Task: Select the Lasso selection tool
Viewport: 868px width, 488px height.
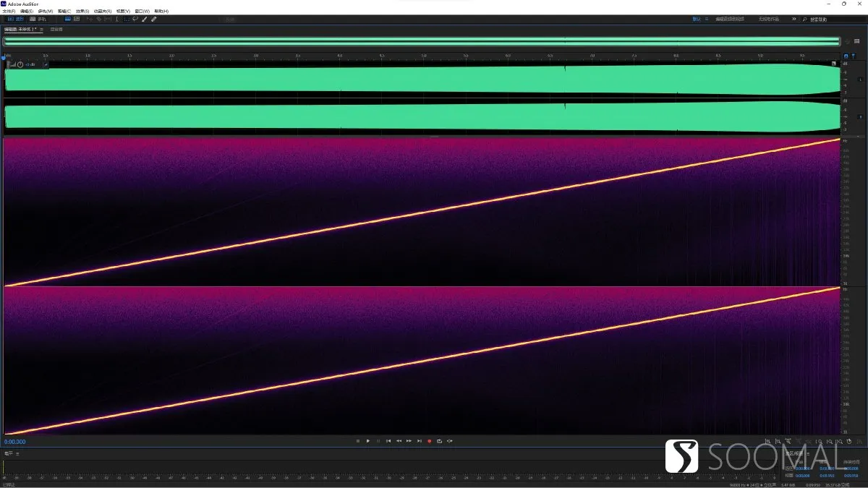Action: pyautogui.click(x=135, y=19)
